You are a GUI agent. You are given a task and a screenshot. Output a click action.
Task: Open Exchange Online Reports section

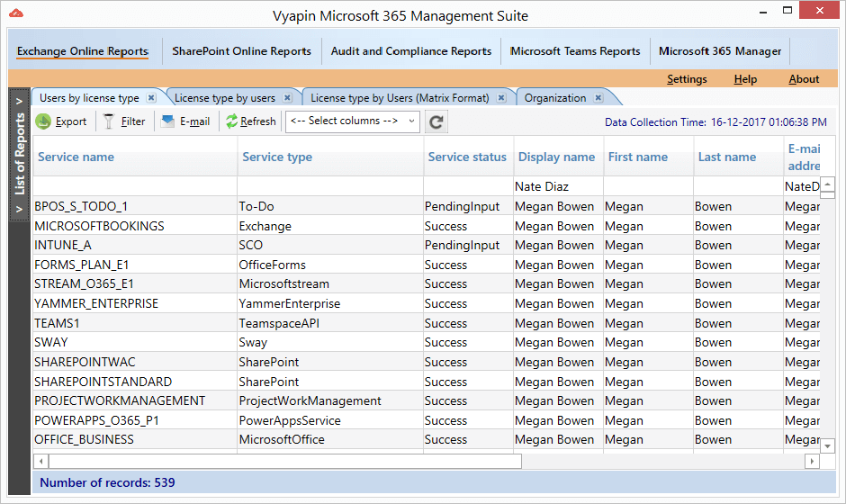pyautogui.click(x=83, y=51)
